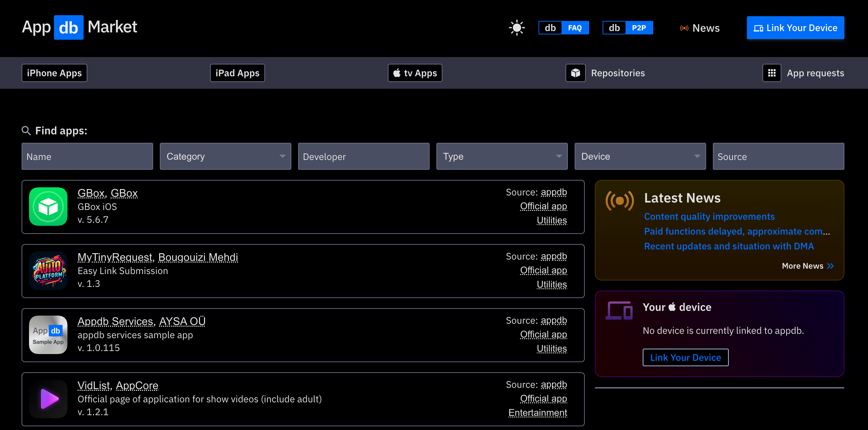This screenshot has width=868, height=430.
Task: Open the Content quality improvements news link
Action: pos(709,216)
